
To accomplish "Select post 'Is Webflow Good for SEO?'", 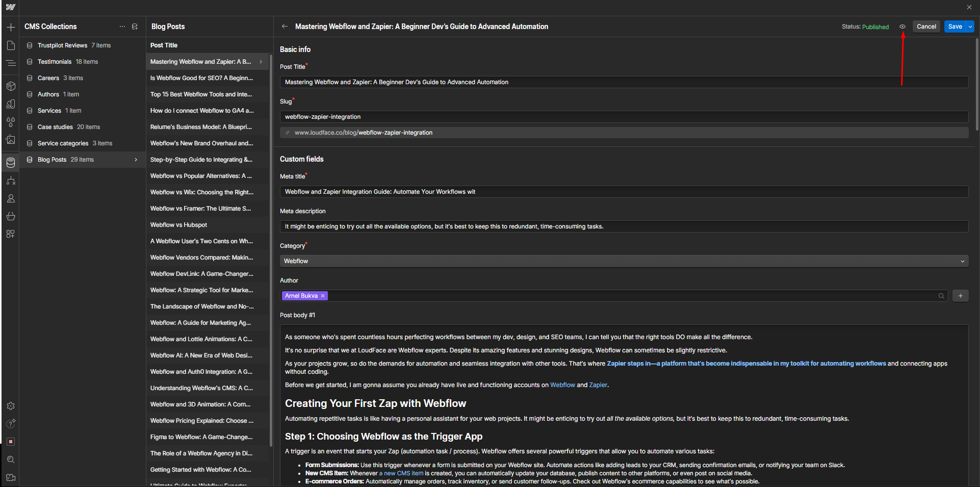I will point(208,78).
